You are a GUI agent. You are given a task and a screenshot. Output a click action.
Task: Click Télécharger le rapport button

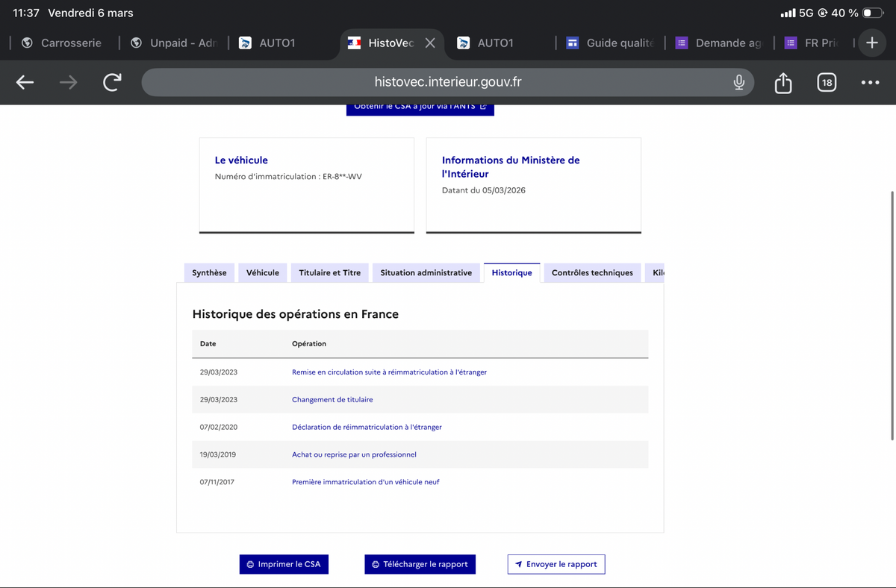click(420, 564)
